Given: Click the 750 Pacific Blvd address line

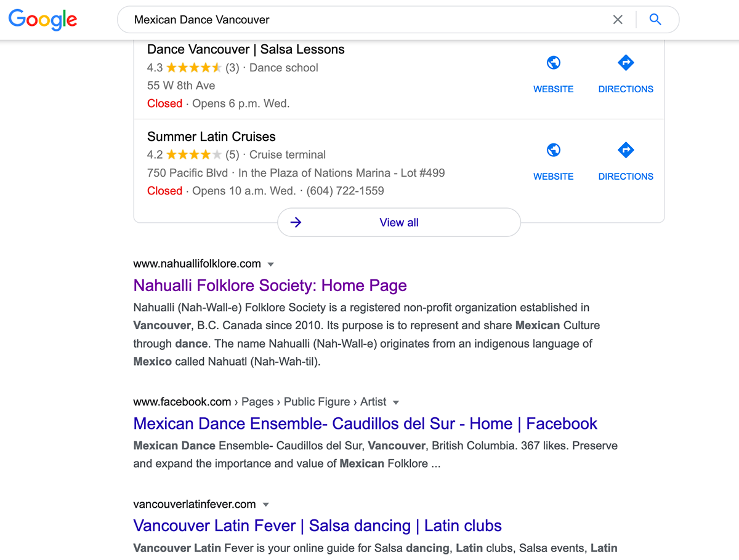Looking at the screenshot, I should click(296, 173).
